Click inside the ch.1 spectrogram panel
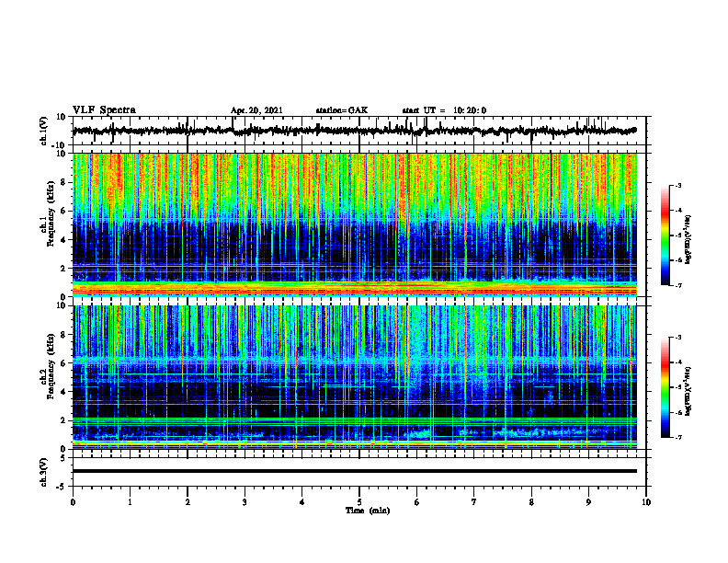 click(x=354, y=224)
